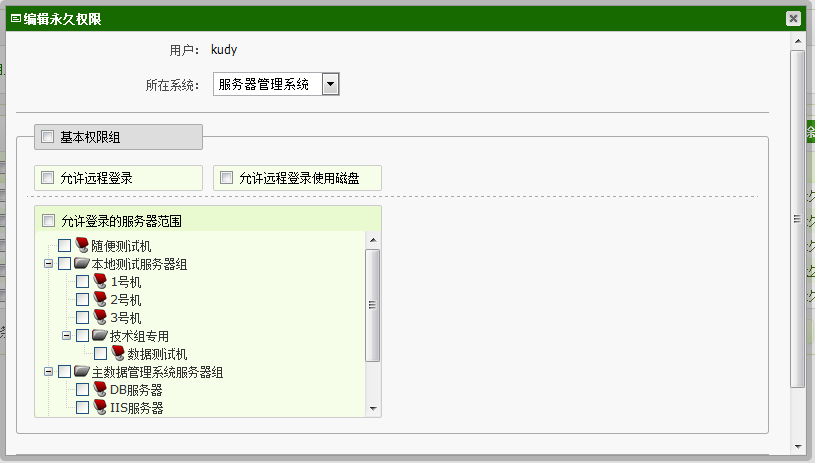Image resolution: width=815 pixels, height=463 pixels.
Task: Click the 允许登录的服务器范围 header text
Action: click(x=122, y=221)
